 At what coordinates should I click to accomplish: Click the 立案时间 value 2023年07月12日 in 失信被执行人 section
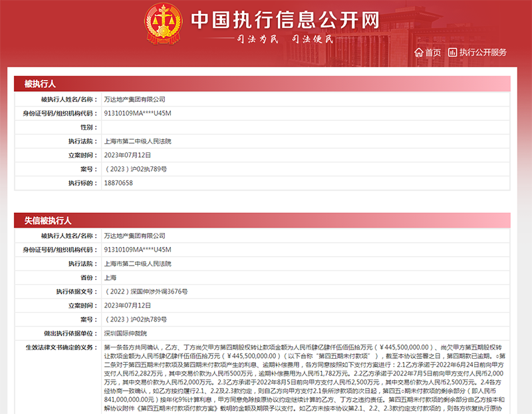click(127, 306)
